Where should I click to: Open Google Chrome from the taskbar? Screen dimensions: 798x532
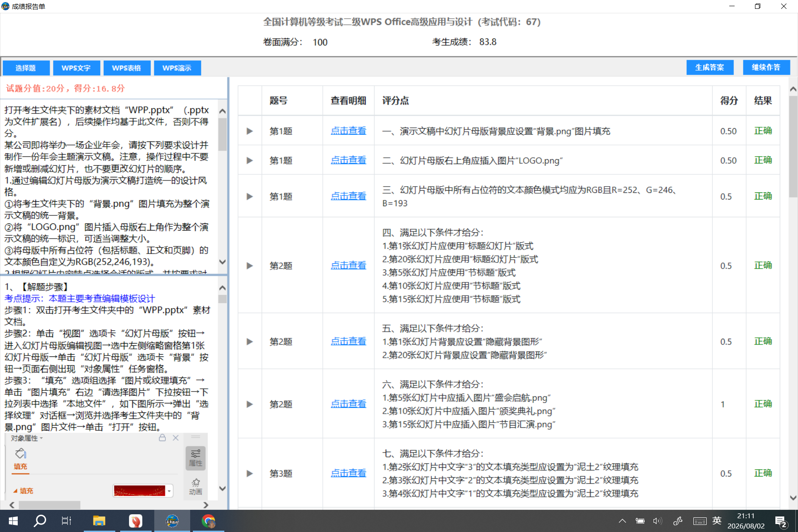coord(208,521)
